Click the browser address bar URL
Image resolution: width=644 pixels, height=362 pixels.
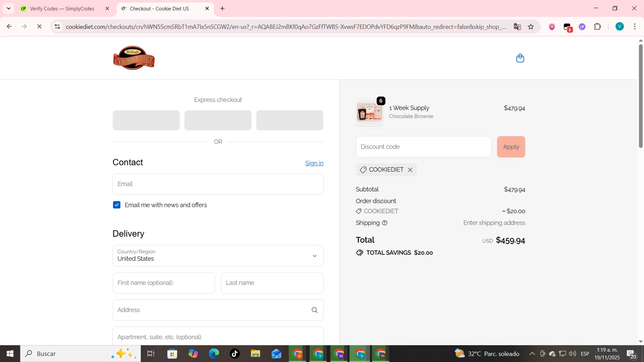[286, 27]
